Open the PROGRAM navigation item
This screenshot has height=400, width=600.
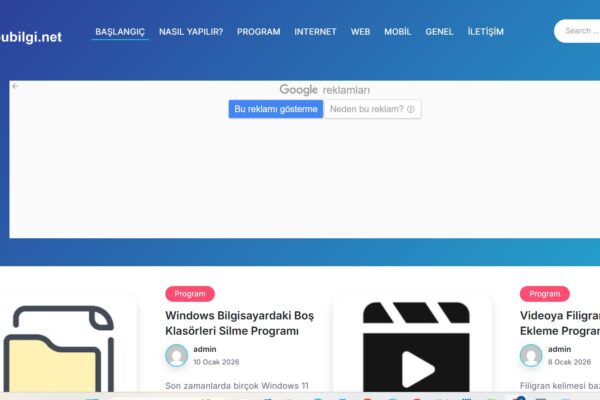click(258, 32)
